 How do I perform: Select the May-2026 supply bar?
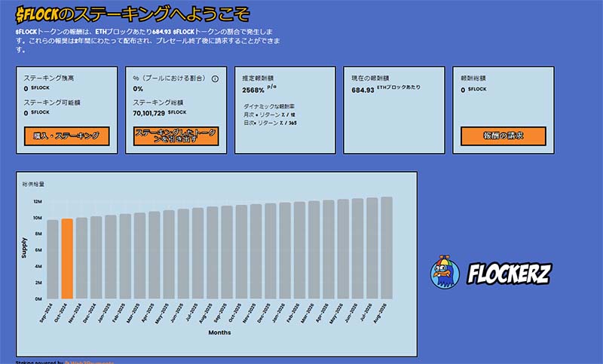click(x=343, y=249)
